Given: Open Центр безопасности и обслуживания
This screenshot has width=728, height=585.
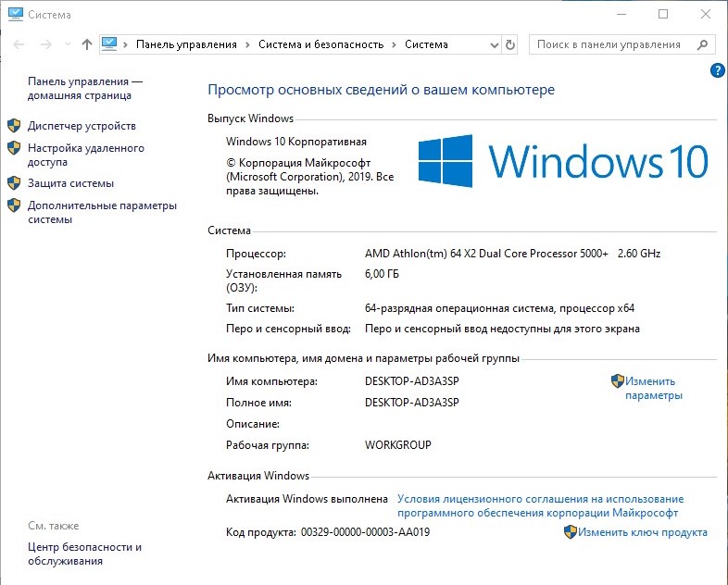Looking at the screenshot, I should [x=84, y=554].
